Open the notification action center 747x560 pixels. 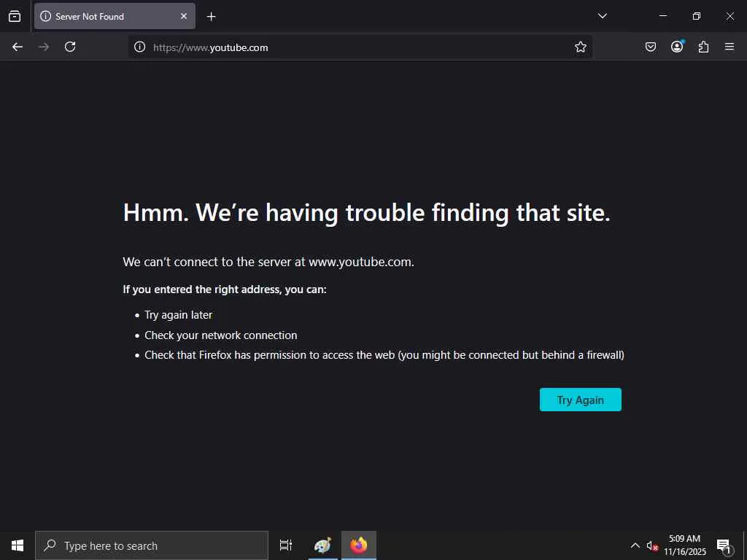tap(724, 545)
